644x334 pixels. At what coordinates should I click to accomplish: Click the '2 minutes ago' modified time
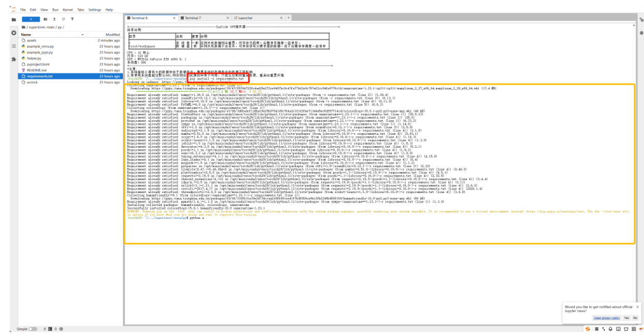click(x=109, y=40)
